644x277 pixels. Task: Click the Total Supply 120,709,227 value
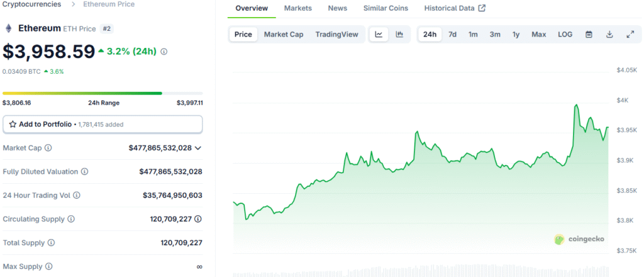(x=182, y=243)
